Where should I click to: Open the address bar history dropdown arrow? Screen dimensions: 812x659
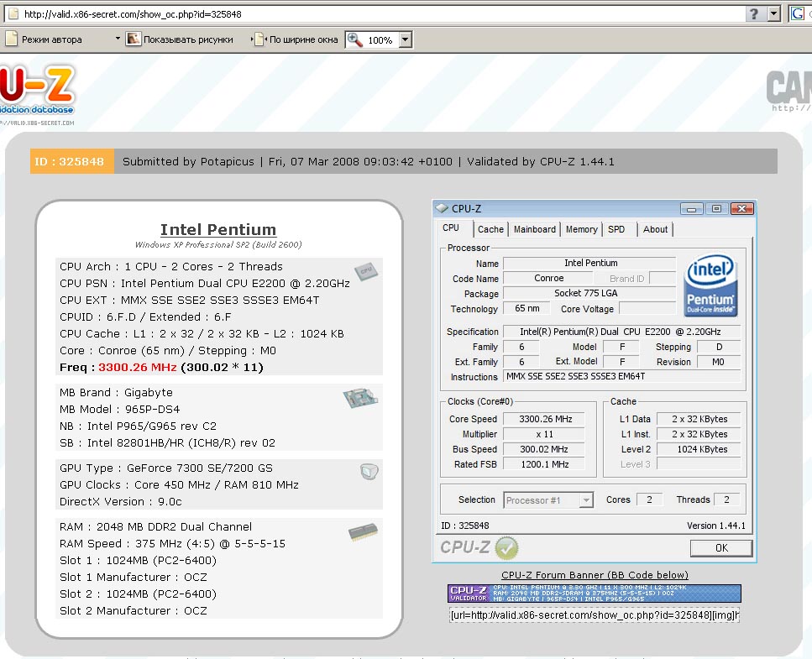click(x=773, y=14)
